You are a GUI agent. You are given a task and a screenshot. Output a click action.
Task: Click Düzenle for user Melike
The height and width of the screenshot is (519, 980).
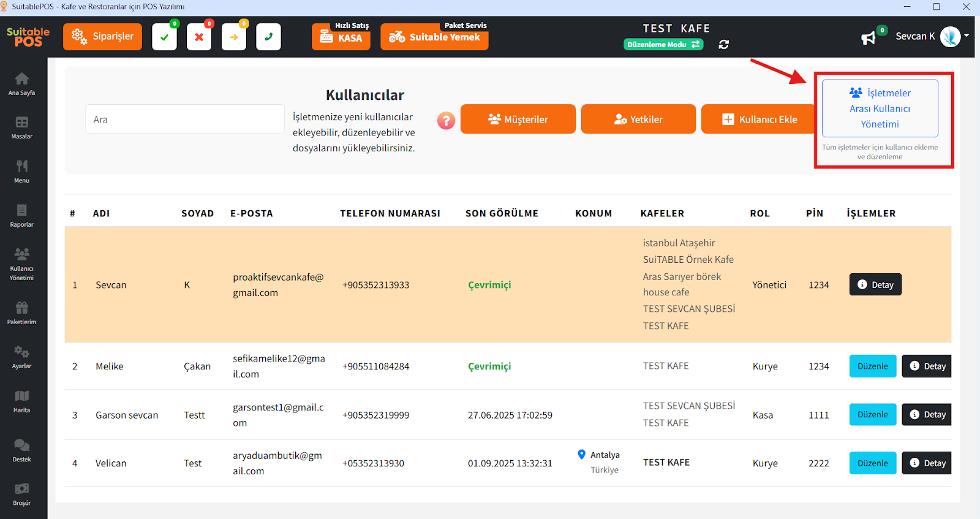872,366
